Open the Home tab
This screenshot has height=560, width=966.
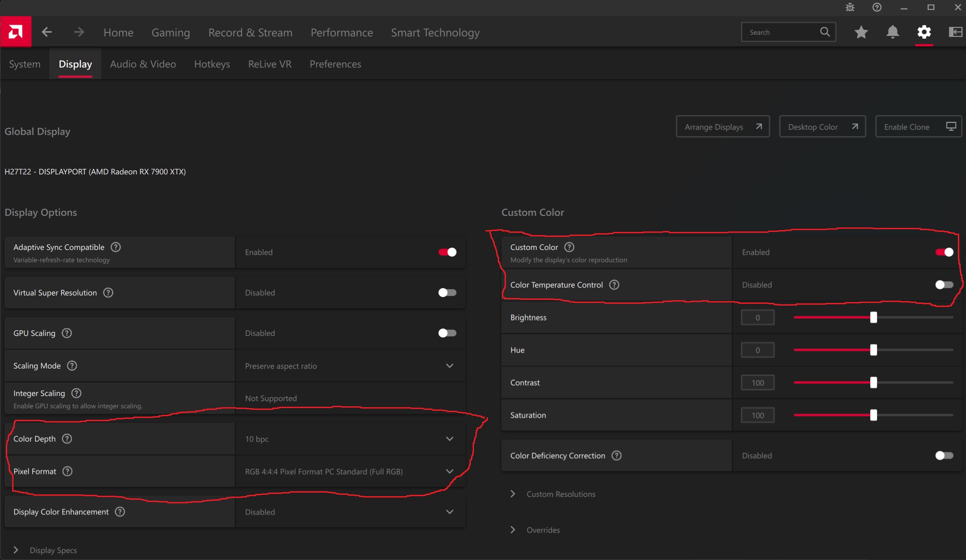pos(118,32)
